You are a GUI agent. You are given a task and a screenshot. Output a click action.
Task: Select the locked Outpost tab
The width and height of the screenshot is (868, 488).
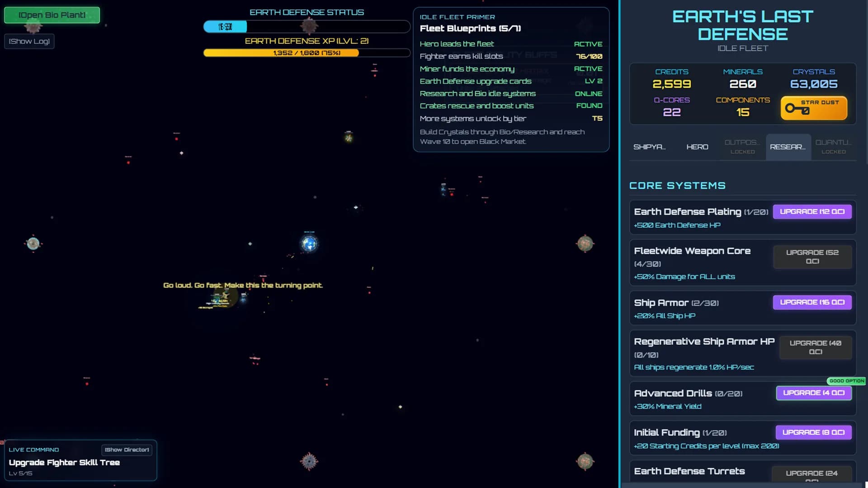pyautogui.click(x=742, y=147)
